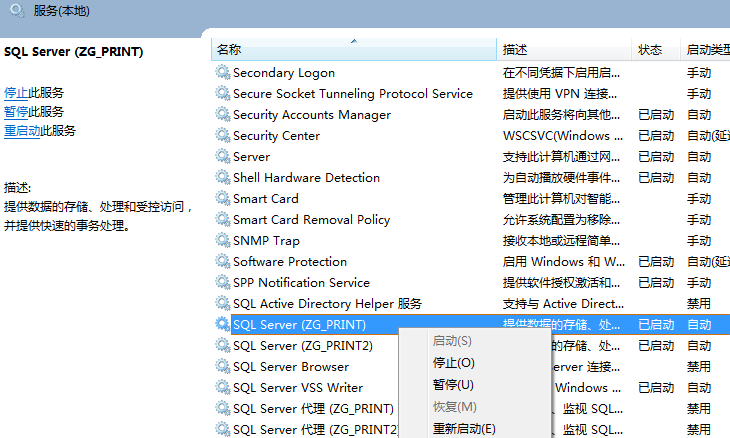Click the 服务(本地) header search-gear icon
The width and height of the screenshot is (730, 438).
coord(17,10)
